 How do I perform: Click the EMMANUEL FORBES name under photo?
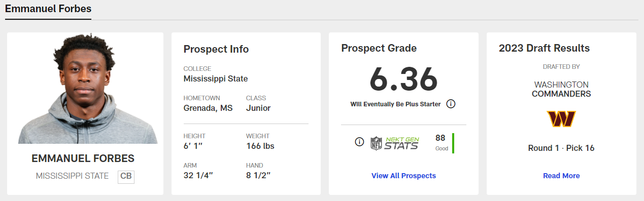point(83,158)
